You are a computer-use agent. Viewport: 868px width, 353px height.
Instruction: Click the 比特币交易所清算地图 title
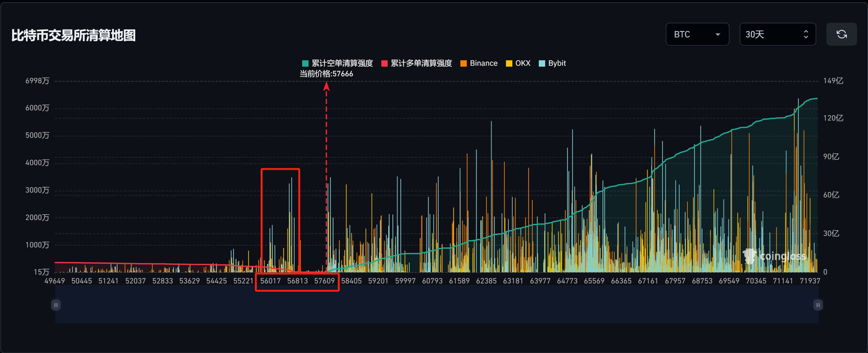tap(73, 35)
